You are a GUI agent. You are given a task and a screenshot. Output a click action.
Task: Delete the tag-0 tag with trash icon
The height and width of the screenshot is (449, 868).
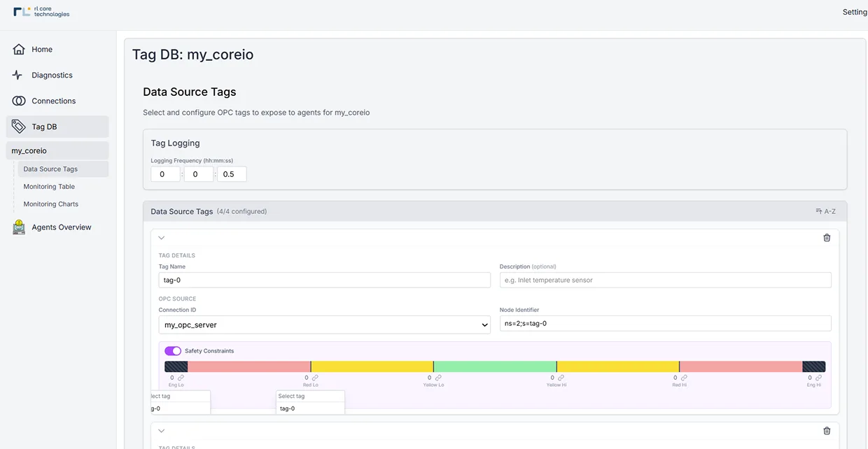click(827, 238)
